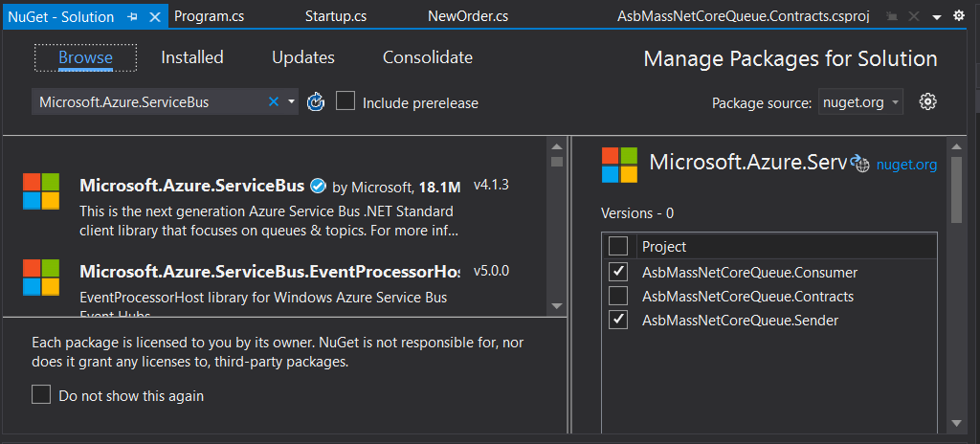Expand the search history dropdown arrow
980x444 pixels.
(x=292, y=101)
